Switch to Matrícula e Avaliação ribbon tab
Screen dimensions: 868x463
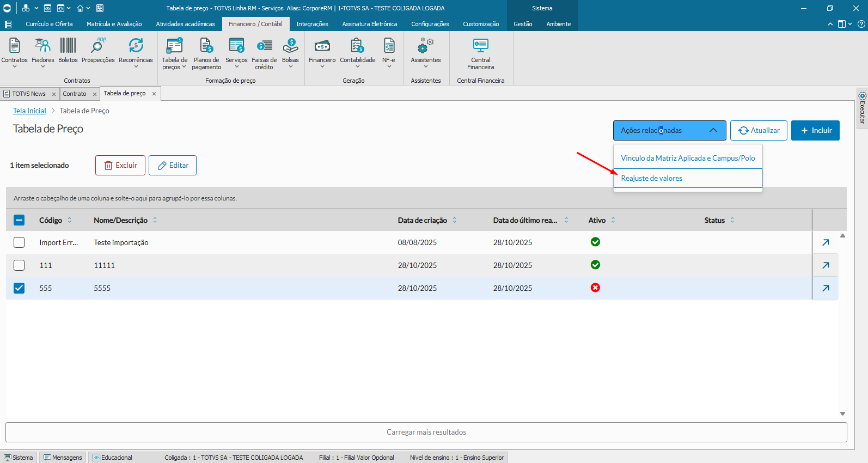(114, 24)
